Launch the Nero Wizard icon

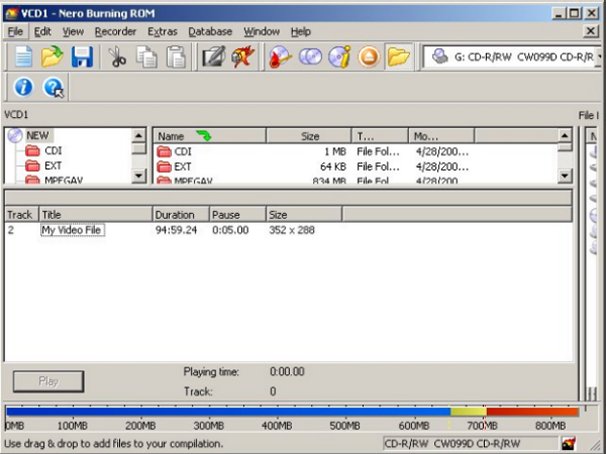[x=243, y=57]
